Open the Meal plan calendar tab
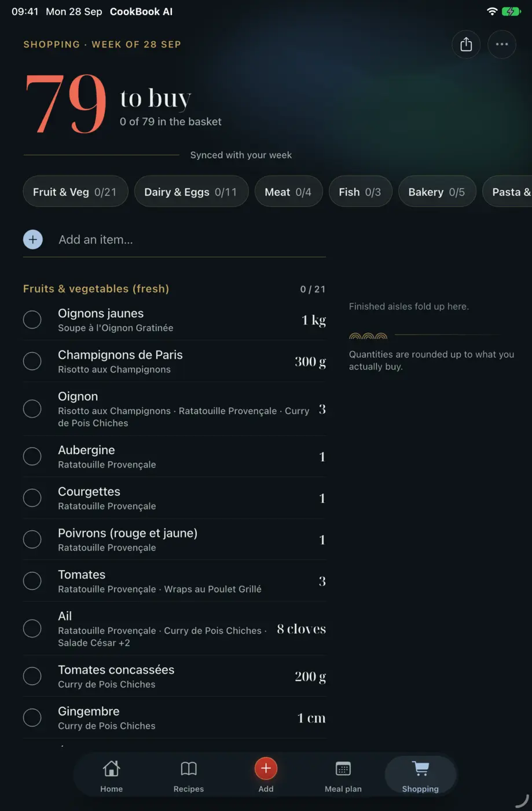This screenshot has height=811, width=532. (343, 776)
